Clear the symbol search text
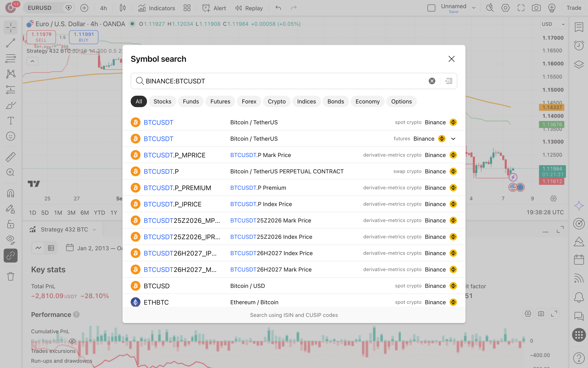588x368 pixels. click(432, 81)
